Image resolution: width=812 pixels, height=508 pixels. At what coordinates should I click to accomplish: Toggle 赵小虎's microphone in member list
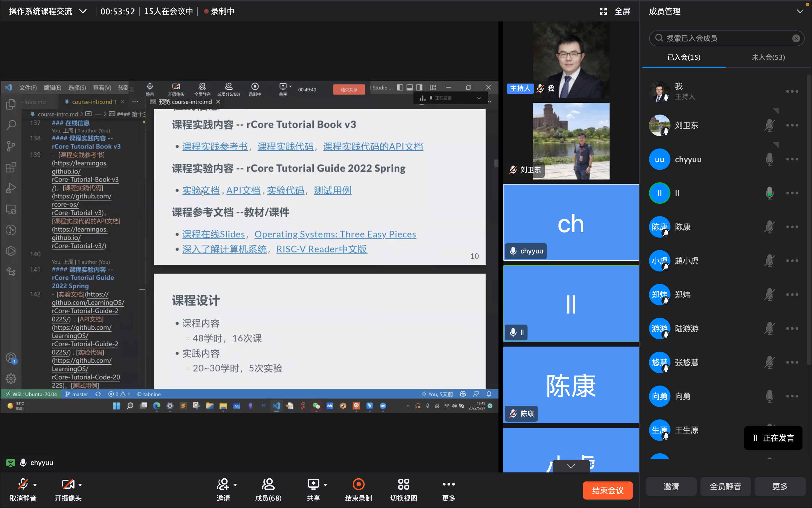click(x=769, y=261)
